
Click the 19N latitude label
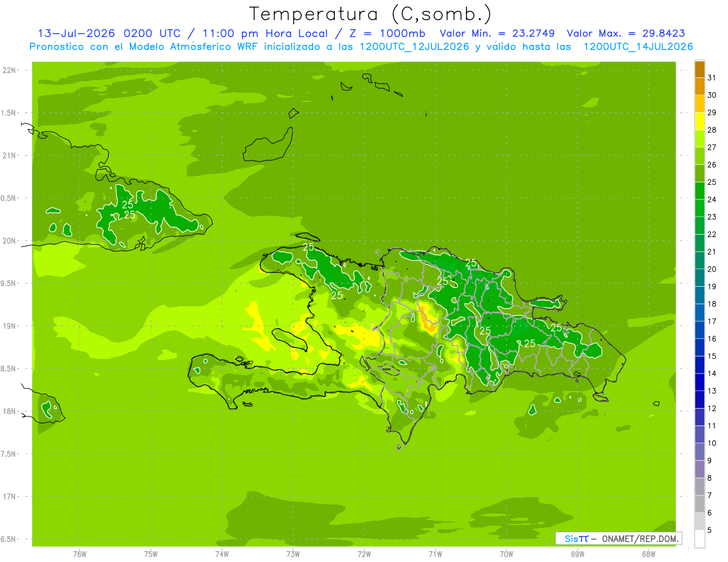[10, 326]
